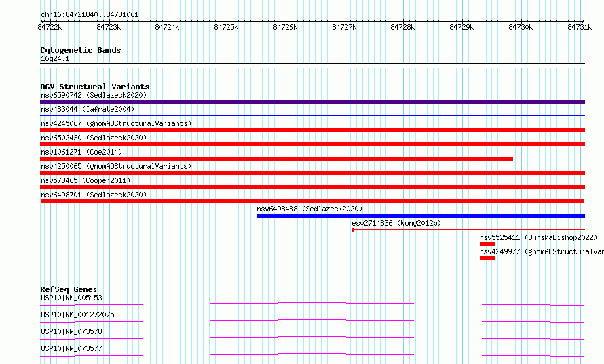Viewport: 604px width, 364px height.
Task: Click the 84723k ruler tick label
Action: (109, 27)
